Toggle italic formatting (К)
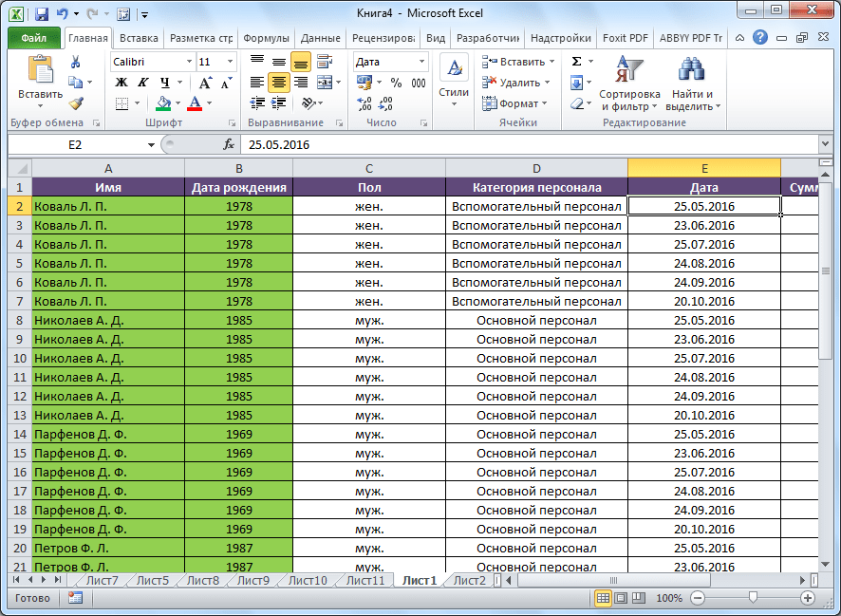 click(143, 83)
